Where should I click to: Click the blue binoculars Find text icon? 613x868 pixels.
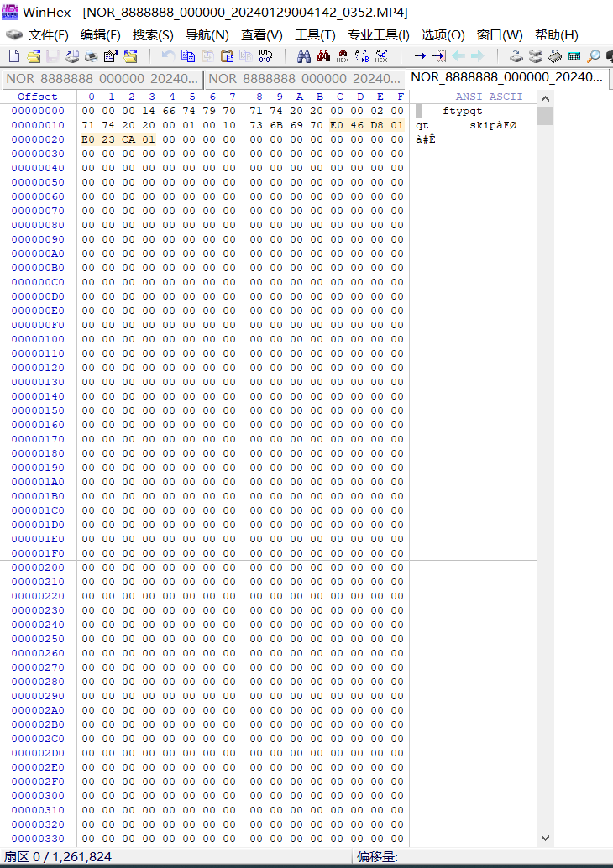pyautogui.click(x=304, y=56)
